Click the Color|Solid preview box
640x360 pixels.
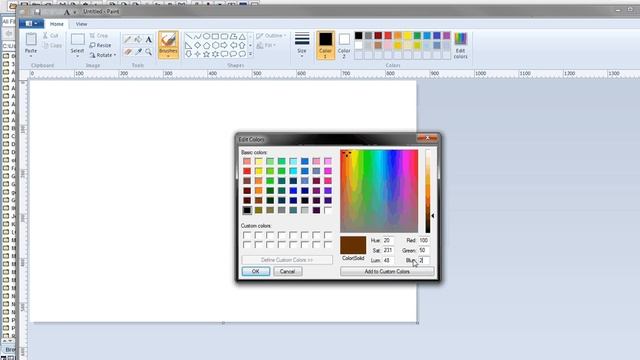point(353,245)
